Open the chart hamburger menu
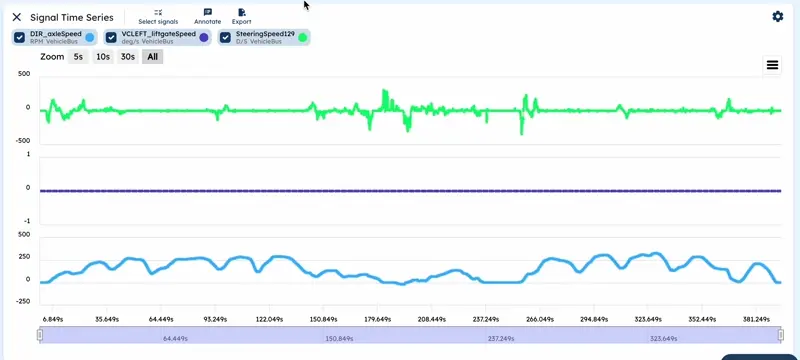The height and width of the screenshot is (360, 800). click(772, 65)
